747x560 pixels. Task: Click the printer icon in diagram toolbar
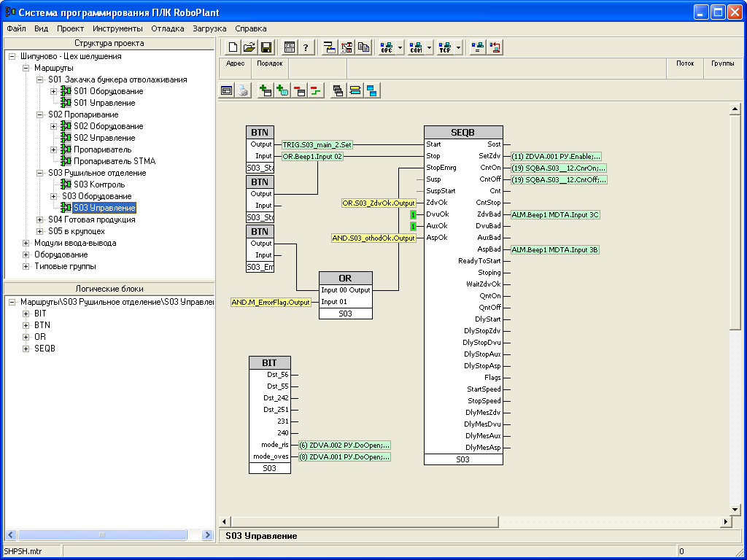coord(243,91)
